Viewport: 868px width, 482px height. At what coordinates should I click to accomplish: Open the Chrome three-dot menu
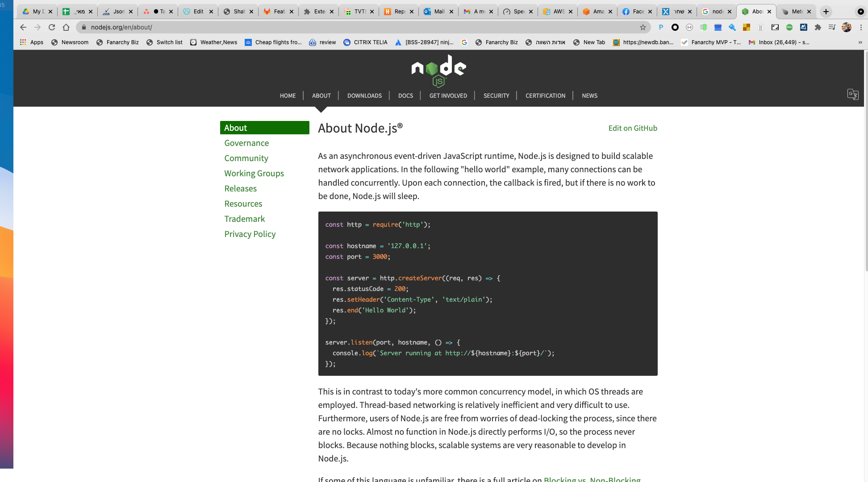click(861, 27)
